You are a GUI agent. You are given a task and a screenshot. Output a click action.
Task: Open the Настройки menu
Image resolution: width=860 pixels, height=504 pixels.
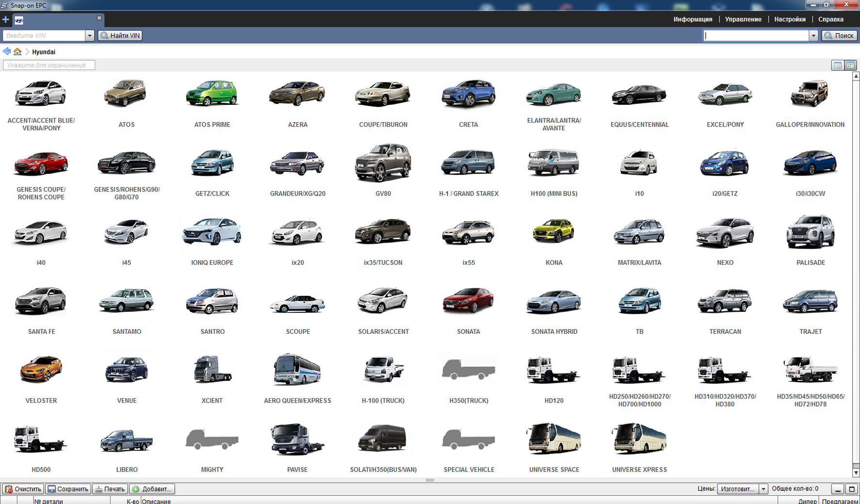[x=790, y=19]
